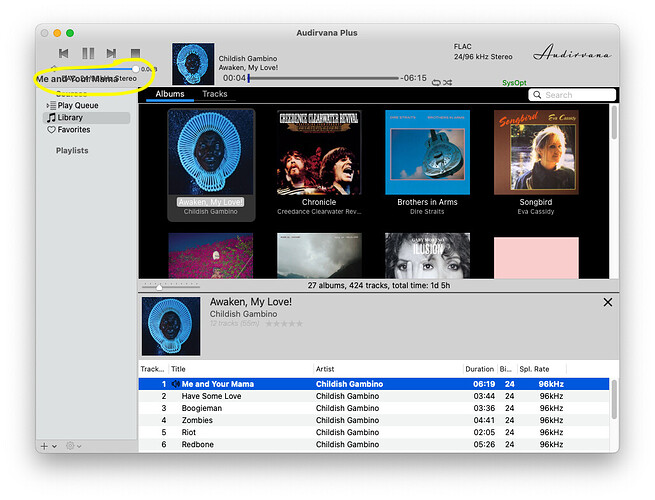Close the album detail panel
Image resolution: width=655 pixels, height=500 pixels.
tap(608, 302)
